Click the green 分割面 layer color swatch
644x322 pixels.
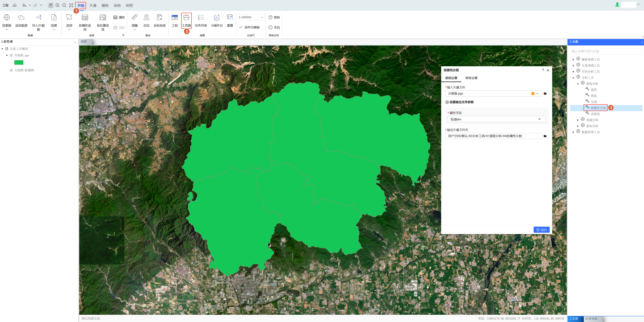pyautogui.click(x=19, y=63)
